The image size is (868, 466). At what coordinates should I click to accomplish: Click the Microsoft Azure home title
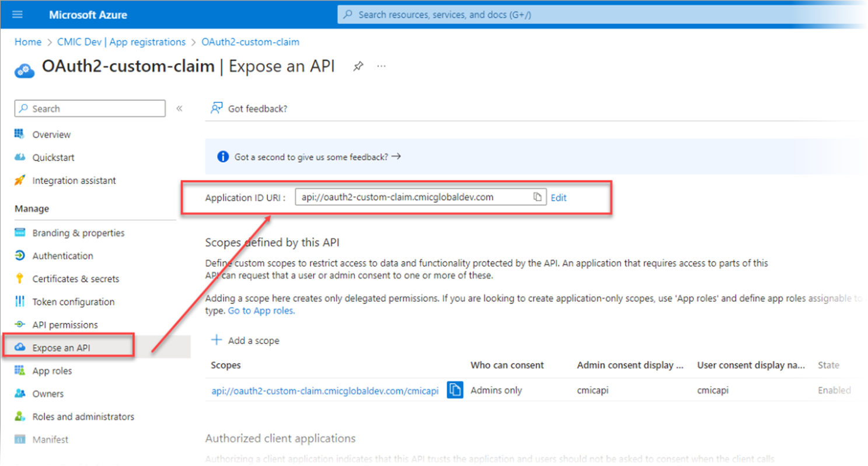(x=88, y=15)
